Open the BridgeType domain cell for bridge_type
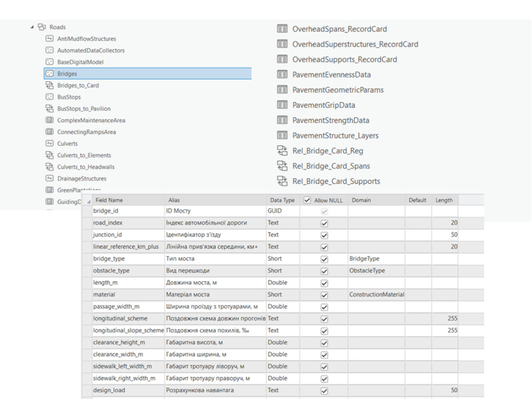 click(x=376, y=259)
